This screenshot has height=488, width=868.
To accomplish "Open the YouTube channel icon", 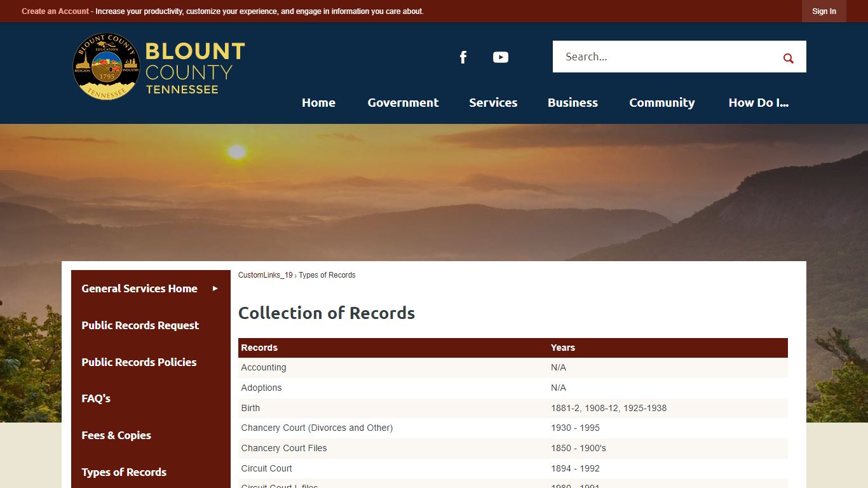I will tap(501, 57).
